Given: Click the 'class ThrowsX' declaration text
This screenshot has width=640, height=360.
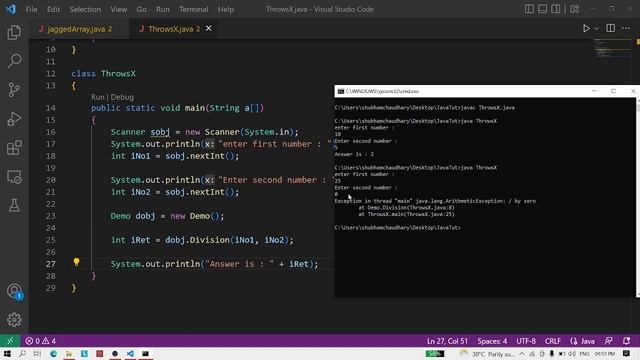Looking at the screenshot, I should coord(103,74).
